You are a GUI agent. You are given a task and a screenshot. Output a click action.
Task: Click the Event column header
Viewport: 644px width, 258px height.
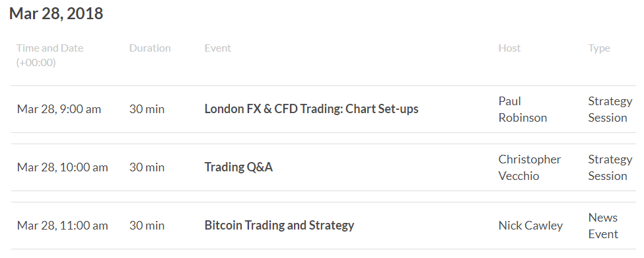click(218, 48)
